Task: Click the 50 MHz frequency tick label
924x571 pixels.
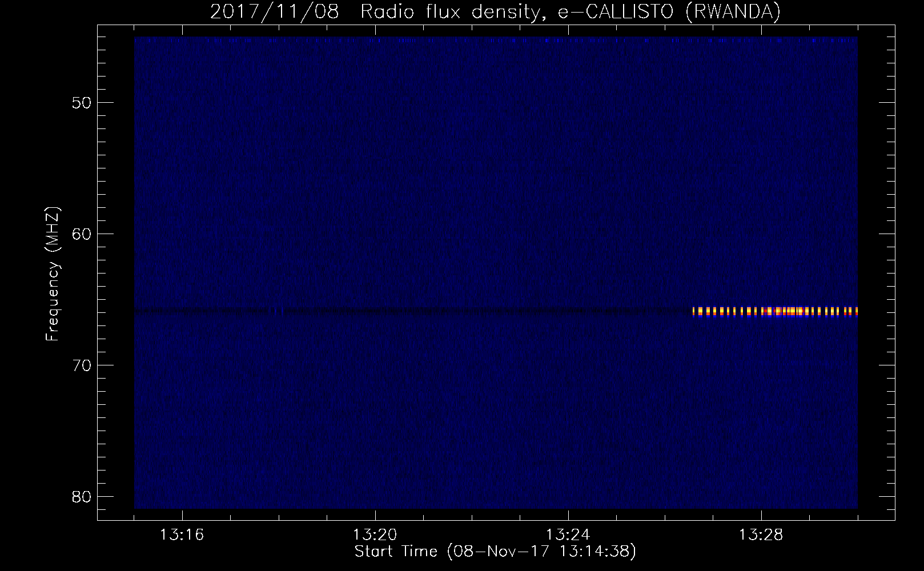Action: click(x=82, y=103)
